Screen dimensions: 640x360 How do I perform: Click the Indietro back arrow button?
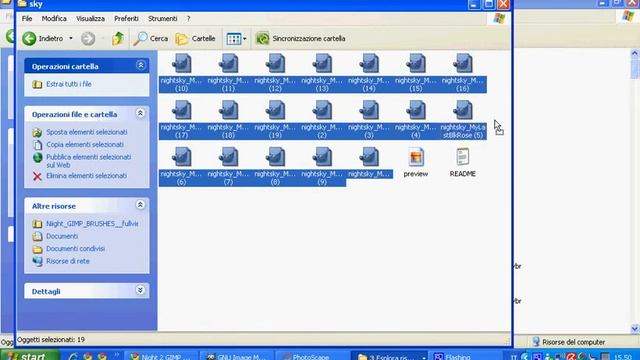pos(42,38)
